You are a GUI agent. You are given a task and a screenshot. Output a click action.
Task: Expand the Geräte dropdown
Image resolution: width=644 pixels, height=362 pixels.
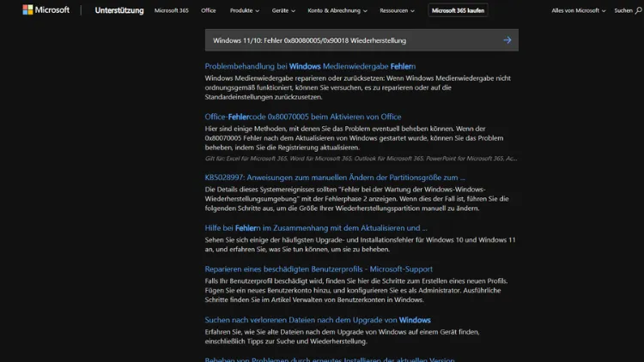pos(283,10)
